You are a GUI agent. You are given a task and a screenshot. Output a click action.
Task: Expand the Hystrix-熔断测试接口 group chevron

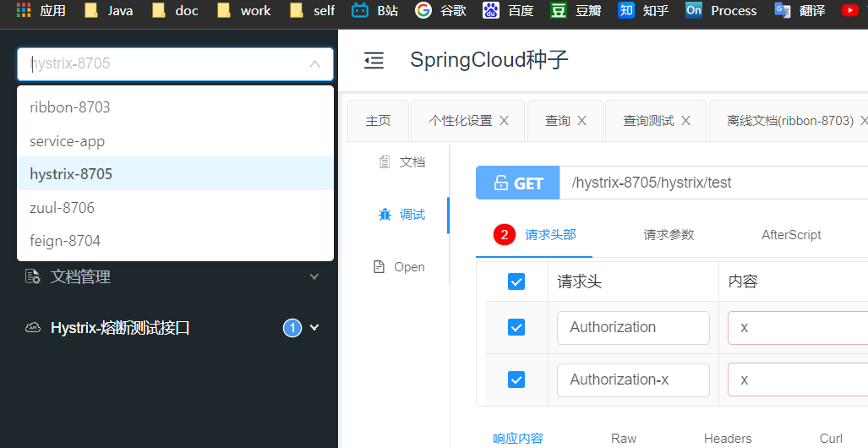(x=314, y=328)
